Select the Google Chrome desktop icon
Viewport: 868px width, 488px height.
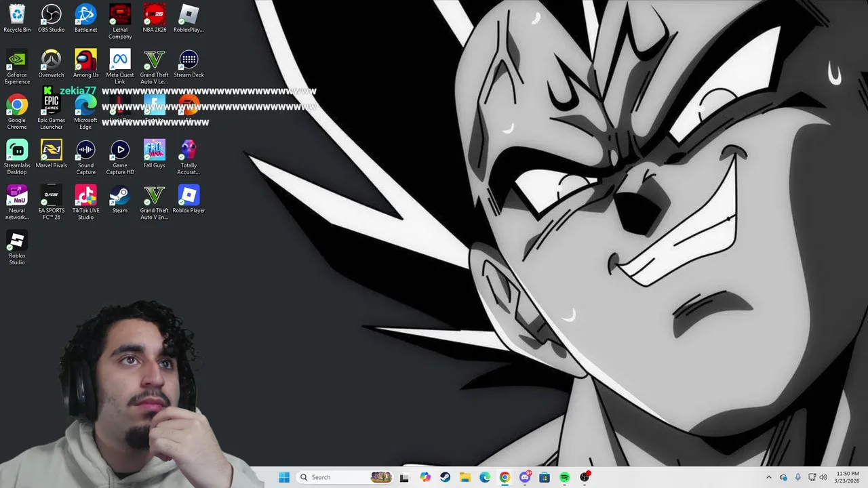pyautogui.click(x=17, y=113)
